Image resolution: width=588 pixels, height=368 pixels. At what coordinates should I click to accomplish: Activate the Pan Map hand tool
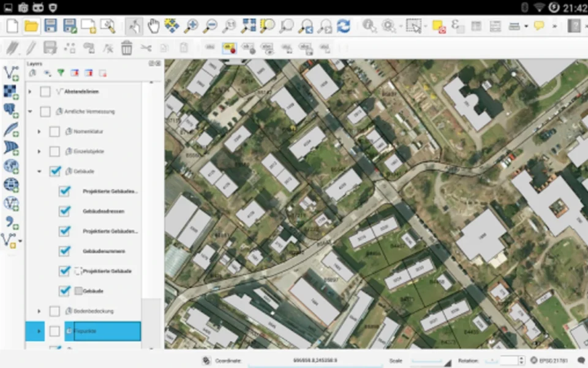click(x=153, y=26)
